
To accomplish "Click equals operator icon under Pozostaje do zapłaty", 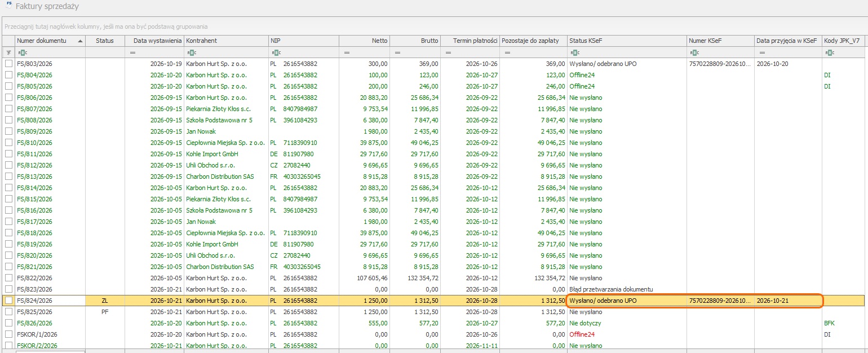I will [507, 52].
